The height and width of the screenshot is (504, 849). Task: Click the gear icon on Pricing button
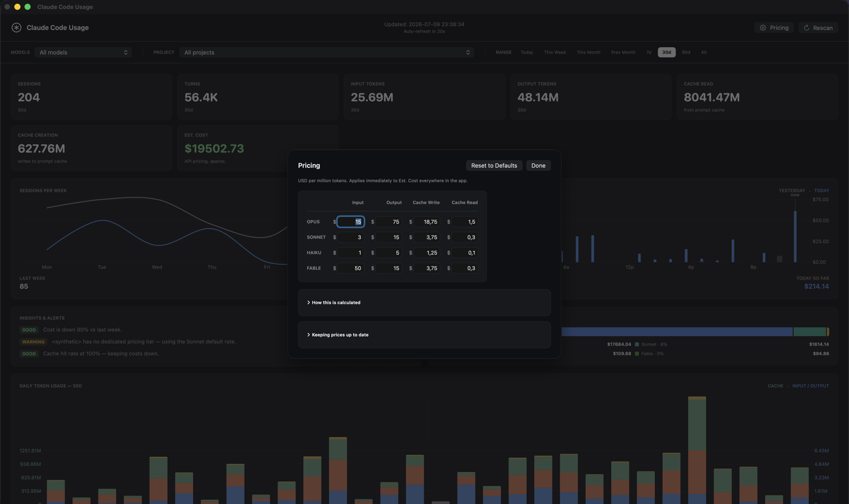coord(763,28)
